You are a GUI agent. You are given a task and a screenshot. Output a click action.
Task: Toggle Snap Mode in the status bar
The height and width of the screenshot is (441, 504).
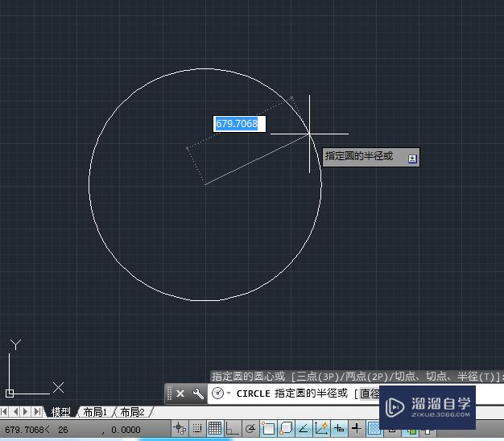click(x=197, y=428)
